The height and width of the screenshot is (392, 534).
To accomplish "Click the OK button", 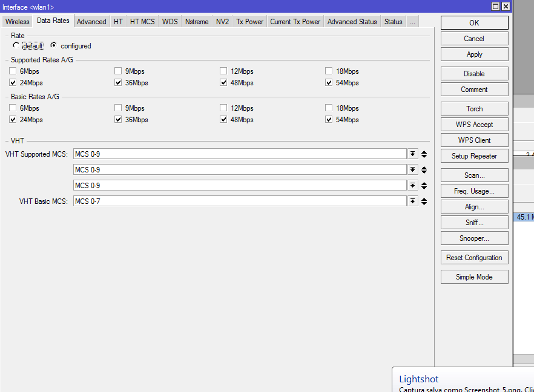I will (475, 22).
